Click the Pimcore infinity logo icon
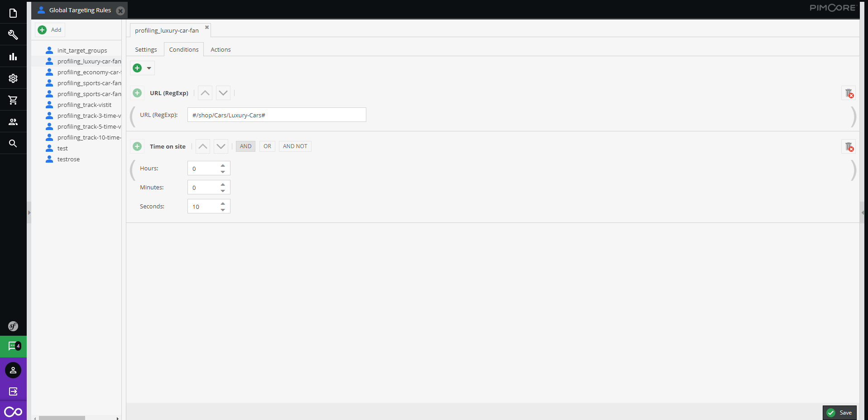This screenshot has height=420, width=868. point(13,411)
